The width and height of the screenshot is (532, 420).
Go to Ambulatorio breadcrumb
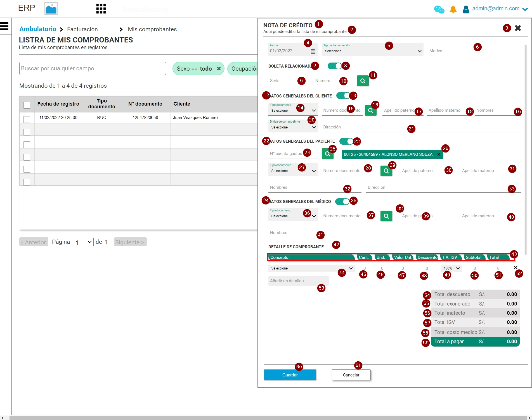[38, 29]
